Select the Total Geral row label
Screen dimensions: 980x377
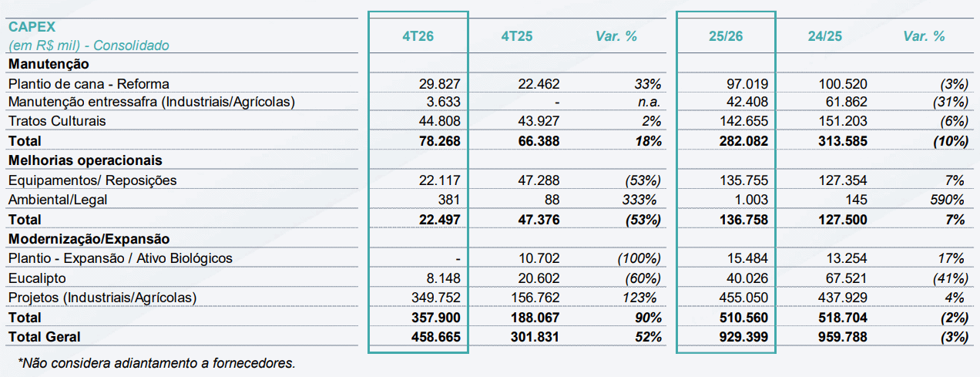(x=44, y=337)
